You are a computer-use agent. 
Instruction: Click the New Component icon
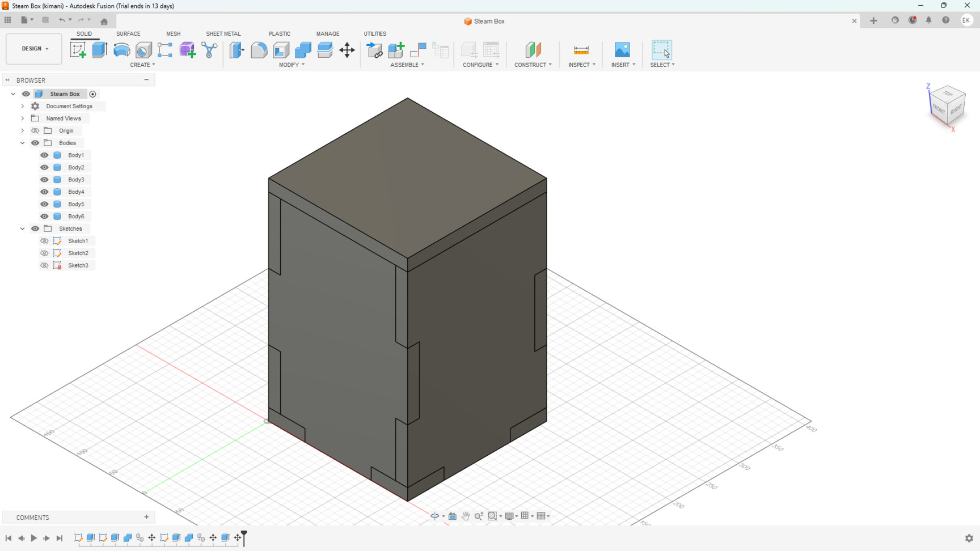(396, 50)
